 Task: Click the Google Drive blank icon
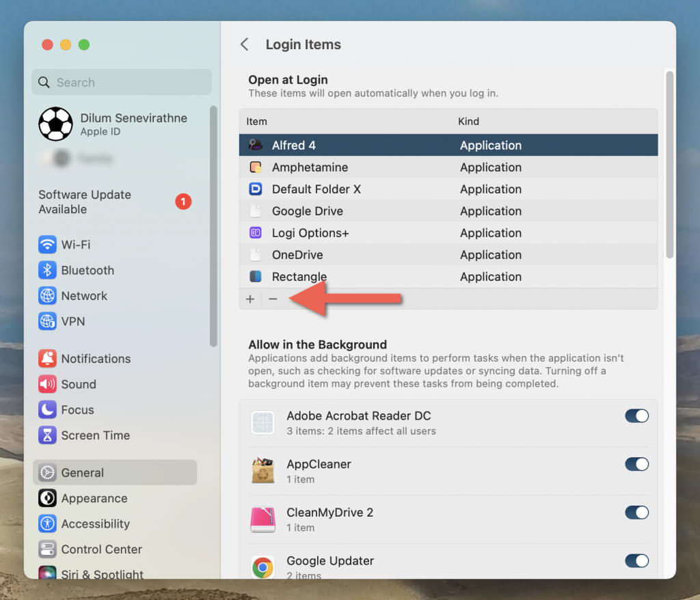256,210
